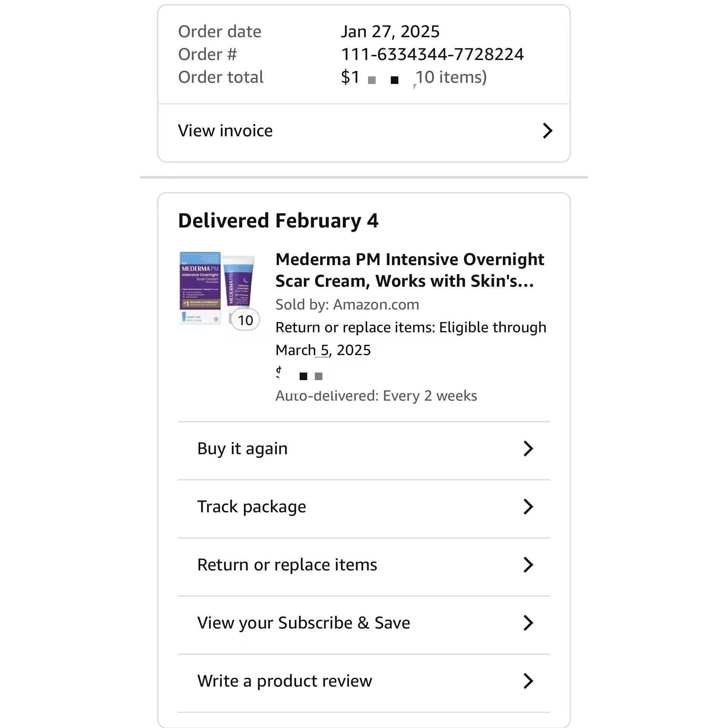Viewport: 728px width, 728px height.
Task: Open the Mederma PM Intensive Overnight product title
Action: point(409,270)
